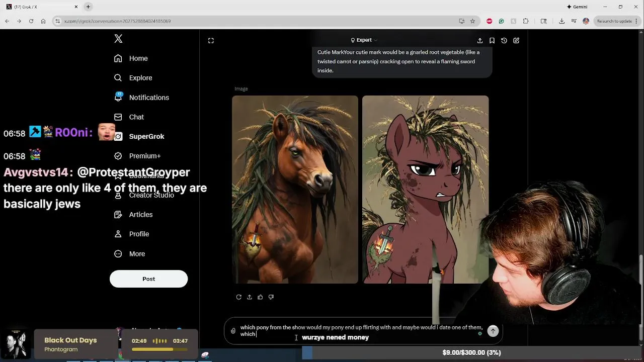644x362 pixels.
Task: Click the browser forward arrow
Action: pyautogui.click(x=19, y=21)
